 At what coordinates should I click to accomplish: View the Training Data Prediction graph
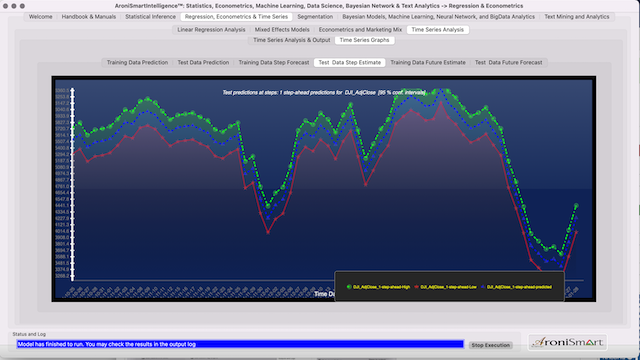(137, 62)
